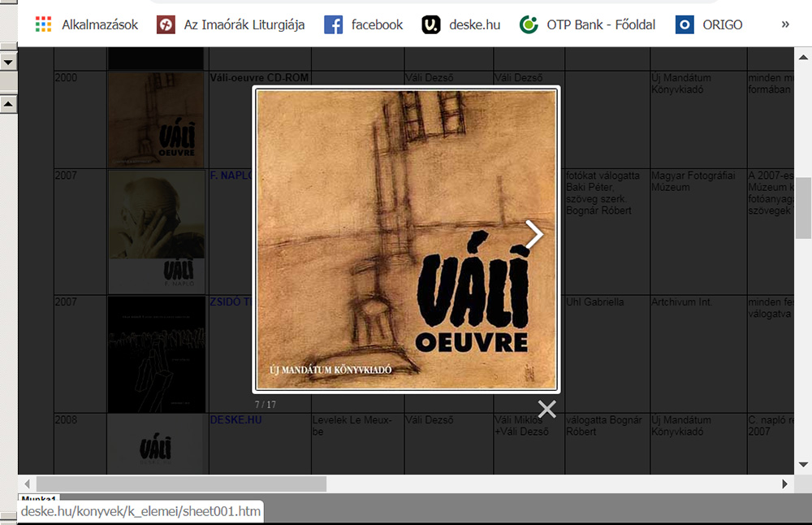Viewport: 812px width, 525px height.
Task: Open Váli Oeuvre thumbnail in 2000 row
Action: coord(156,119)
